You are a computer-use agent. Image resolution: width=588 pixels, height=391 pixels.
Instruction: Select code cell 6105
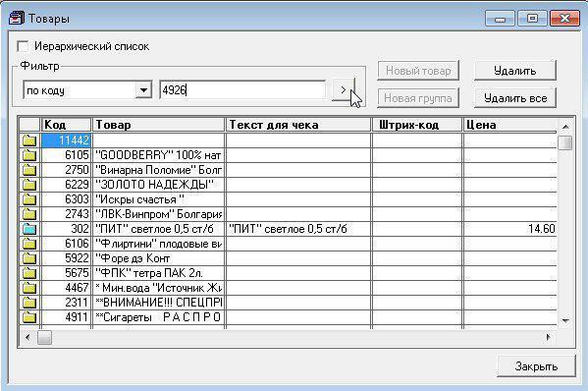tap(67, 155)
